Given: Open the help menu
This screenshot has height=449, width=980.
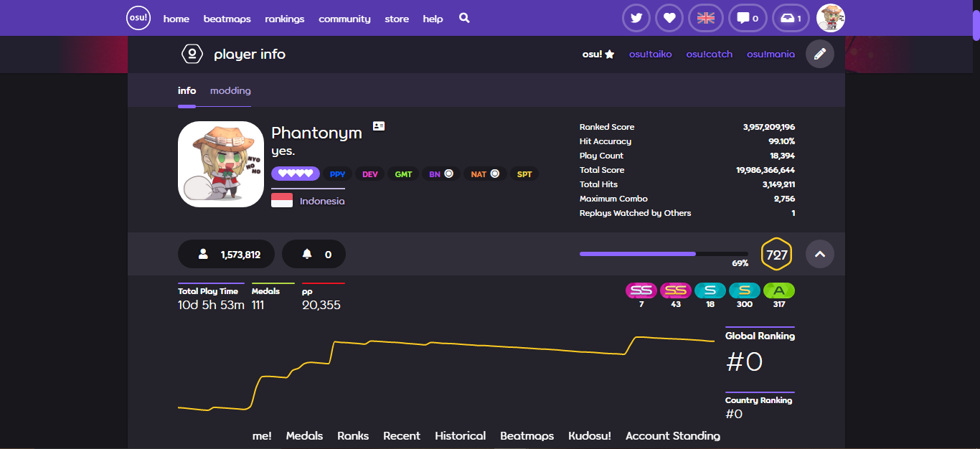Looking at the screenshot, I should click(433, 19).
